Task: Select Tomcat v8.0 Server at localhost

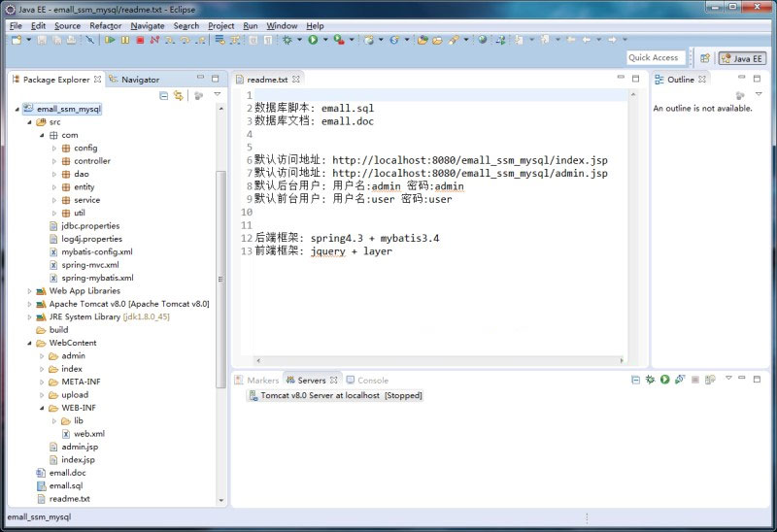Action: tap(340, 396)
